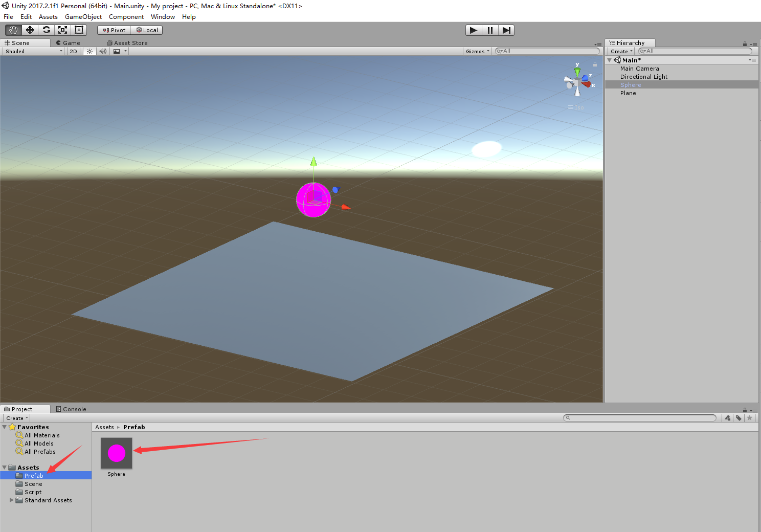
Task: Toggle scene lighting in the Scene view
Action: point(89,51)
